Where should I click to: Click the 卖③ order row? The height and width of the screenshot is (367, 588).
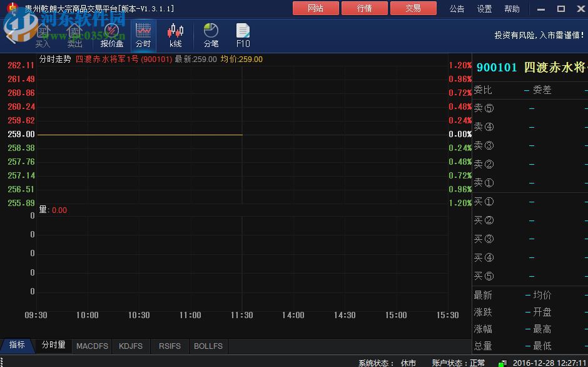[530, 145]
